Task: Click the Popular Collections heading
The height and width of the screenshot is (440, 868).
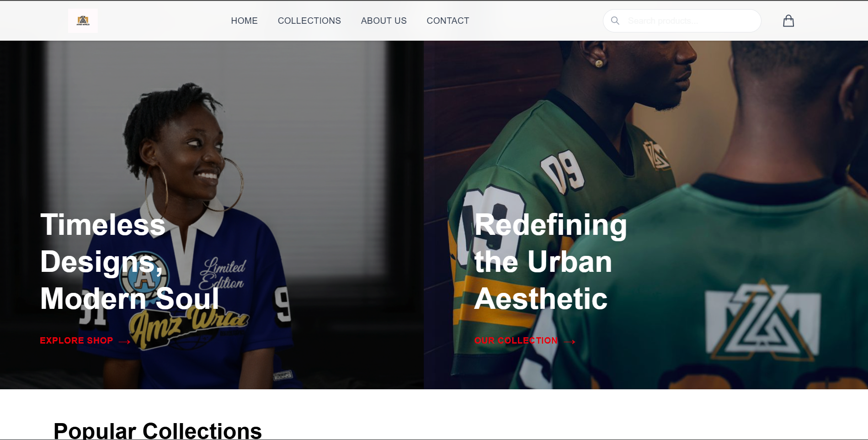Action: coord(158,430)
